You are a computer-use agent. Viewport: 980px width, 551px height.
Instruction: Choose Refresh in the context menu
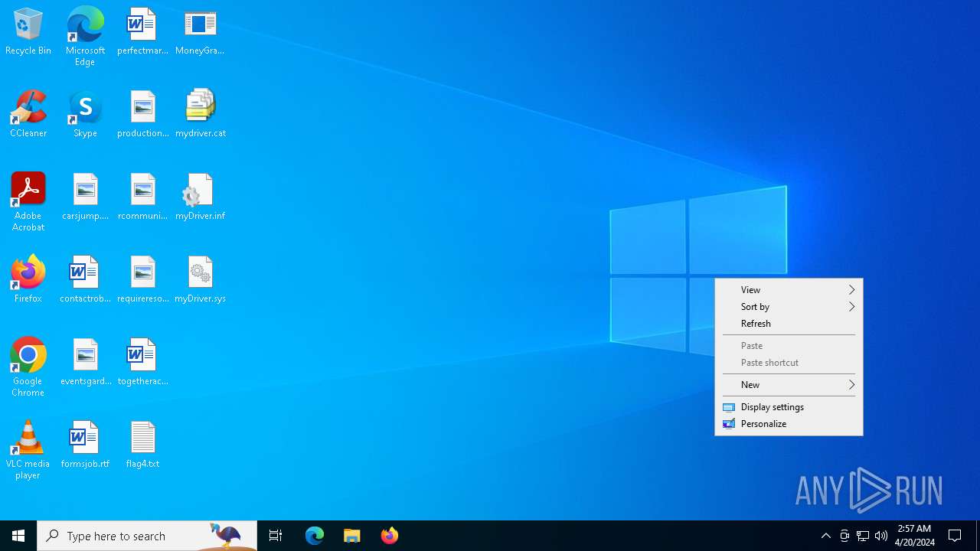789,324
